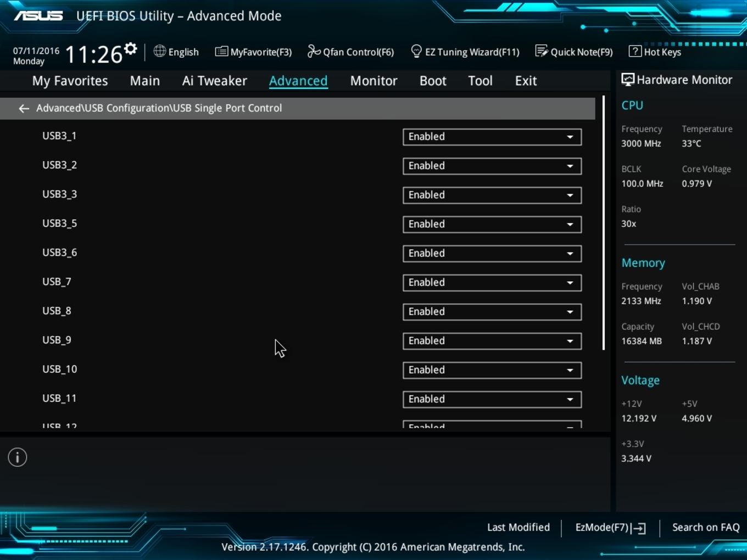Click the info circle icon at the bottom

(x=18, y=457)
